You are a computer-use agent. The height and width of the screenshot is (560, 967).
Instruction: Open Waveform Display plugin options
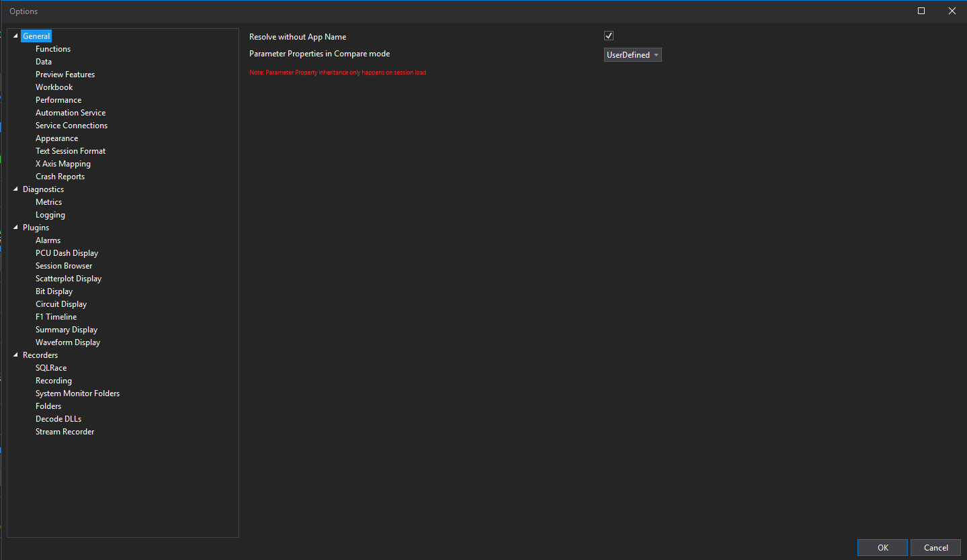pyautogui.click(x=68, y=342)
